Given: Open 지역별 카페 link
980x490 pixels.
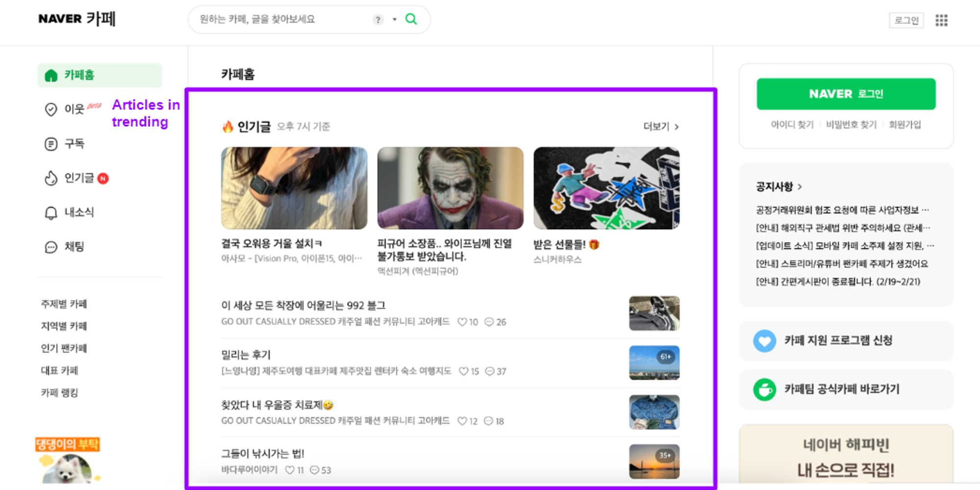Looking at the screenshot, I should coord(64,326).
